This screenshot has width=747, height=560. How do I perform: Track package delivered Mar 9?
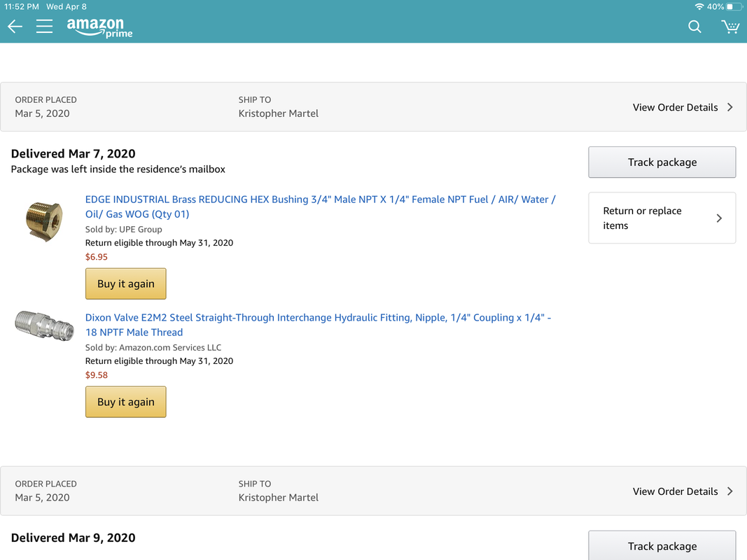click(662, 546)
